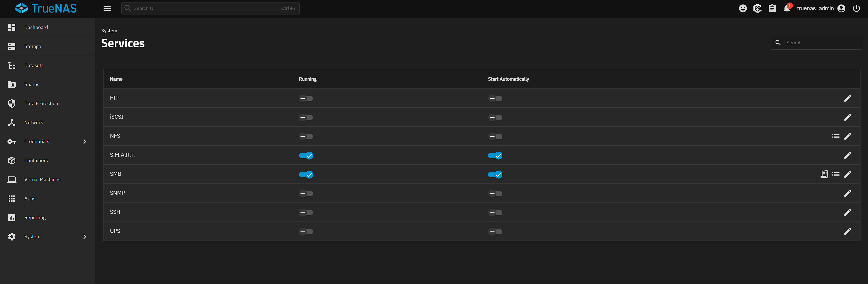Turn on SNMP Running toggle

pos(306,193)
